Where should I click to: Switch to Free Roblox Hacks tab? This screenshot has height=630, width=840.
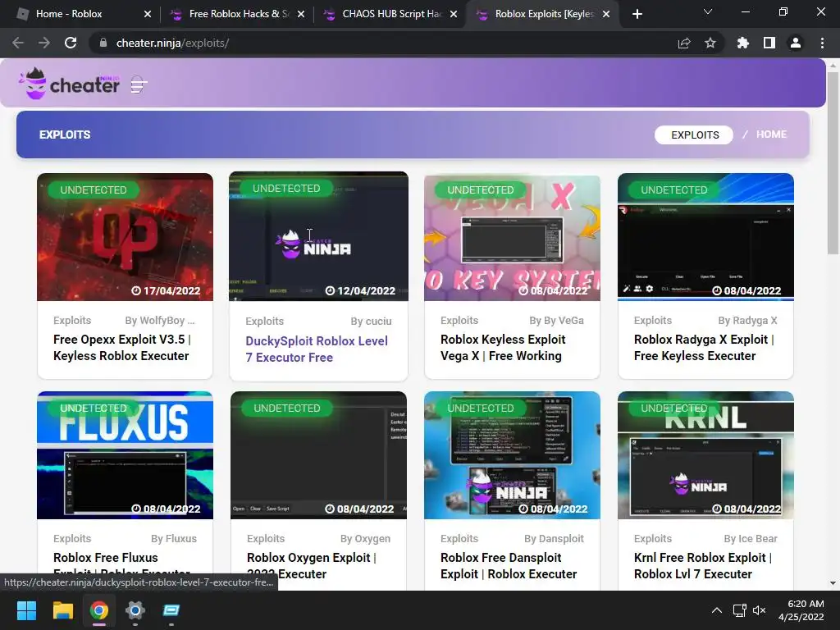238,14
